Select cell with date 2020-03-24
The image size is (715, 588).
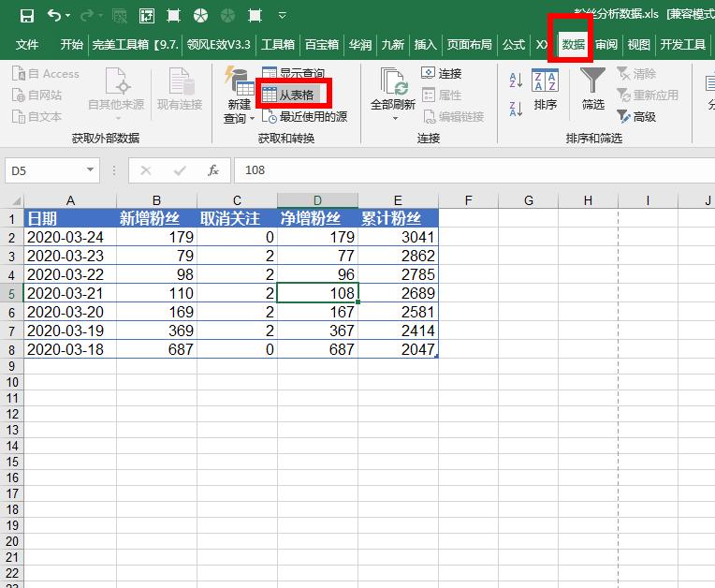point(70,237)
